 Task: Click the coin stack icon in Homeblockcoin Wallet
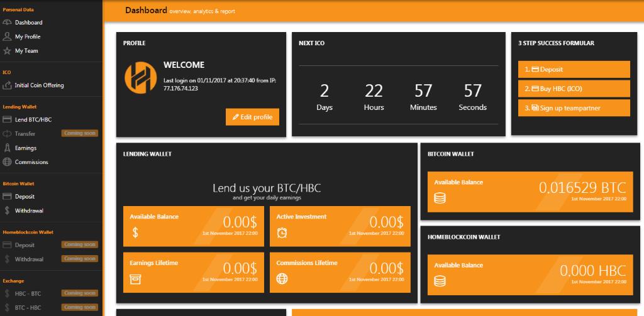(x=440, y=281)
